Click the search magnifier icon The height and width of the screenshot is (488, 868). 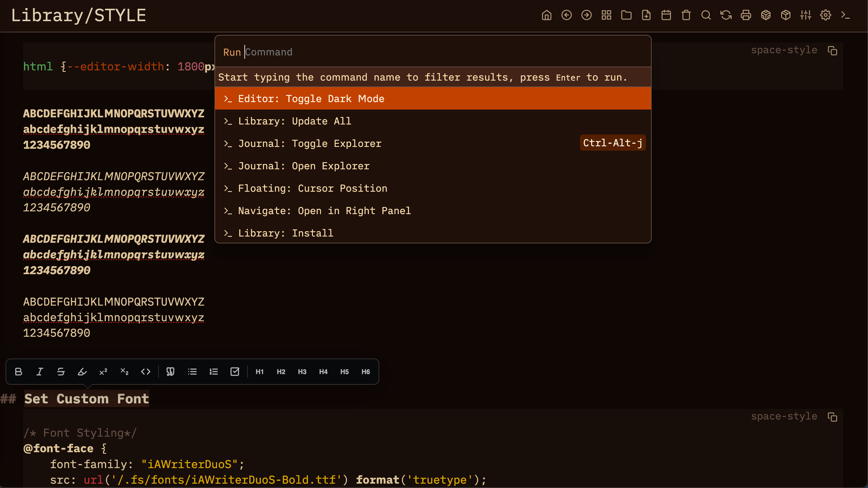706,15
